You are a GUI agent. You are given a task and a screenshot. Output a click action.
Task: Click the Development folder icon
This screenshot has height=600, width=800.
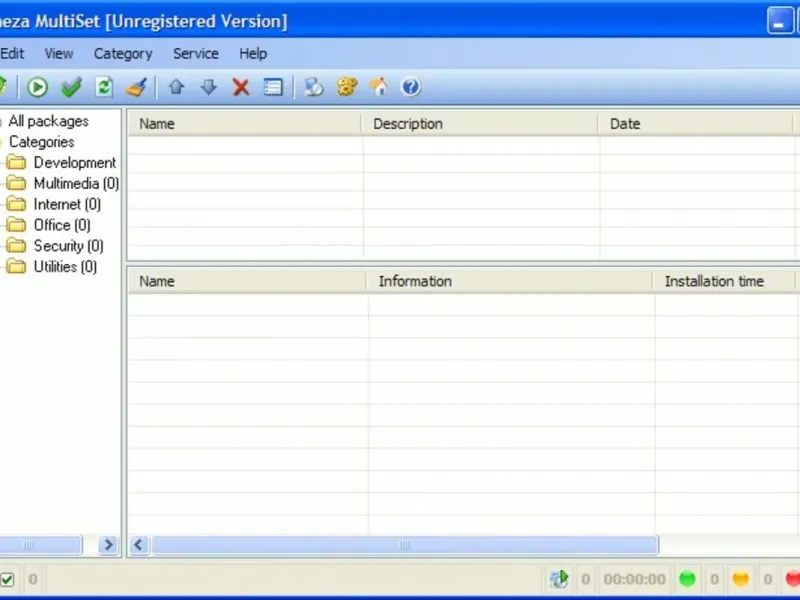coord(16,163)
